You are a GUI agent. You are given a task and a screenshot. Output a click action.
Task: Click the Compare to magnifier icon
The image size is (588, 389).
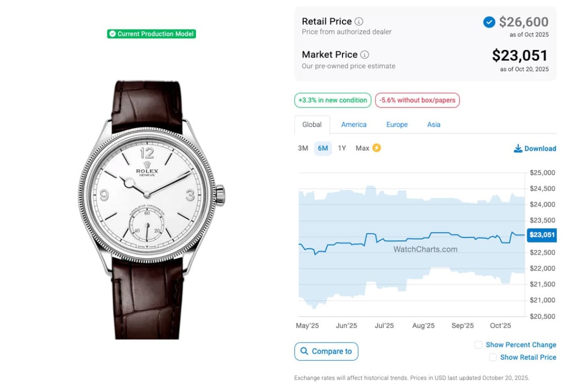[x=304, y=351]
